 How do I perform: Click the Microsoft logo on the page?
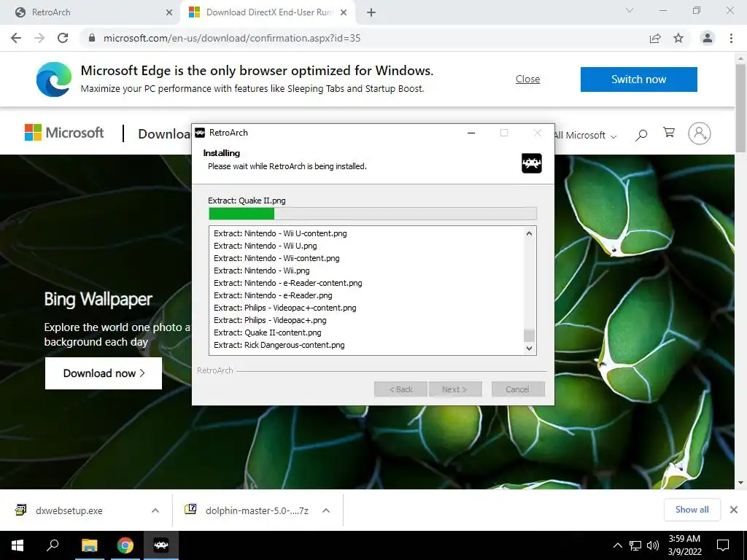[x=64, y=133]
